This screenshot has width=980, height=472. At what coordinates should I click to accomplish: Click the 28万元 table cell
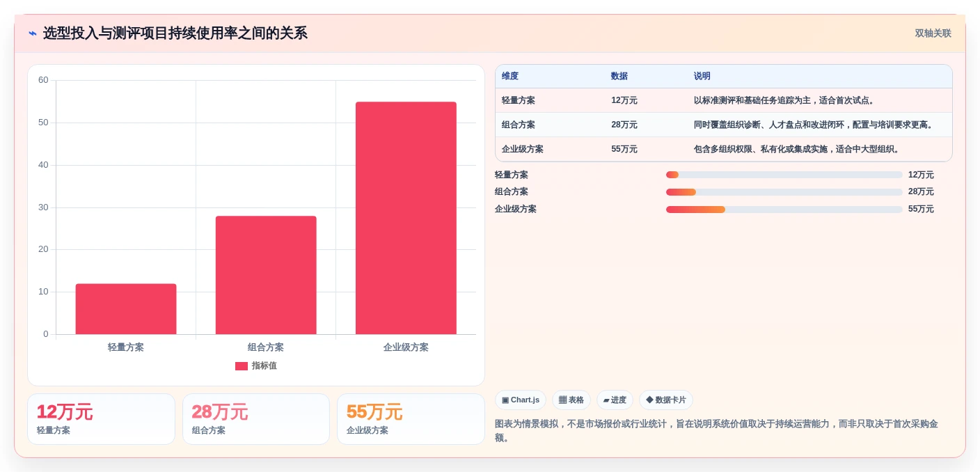coord(624,125)
